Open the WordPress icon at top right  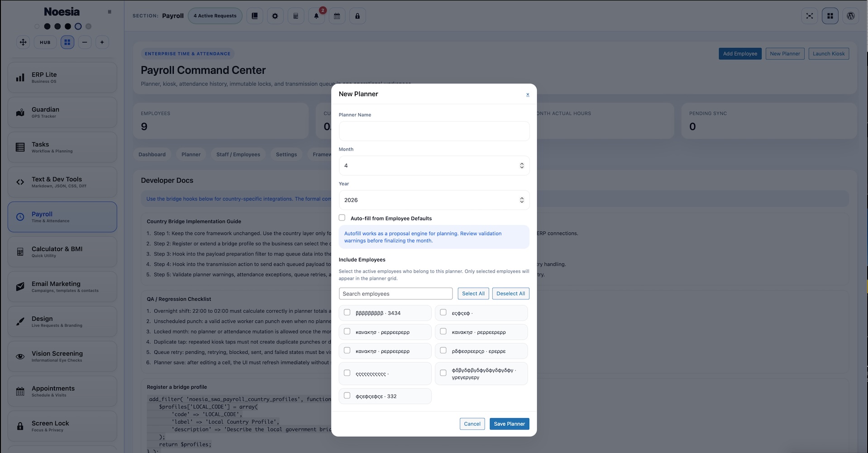tap(851, 16)
